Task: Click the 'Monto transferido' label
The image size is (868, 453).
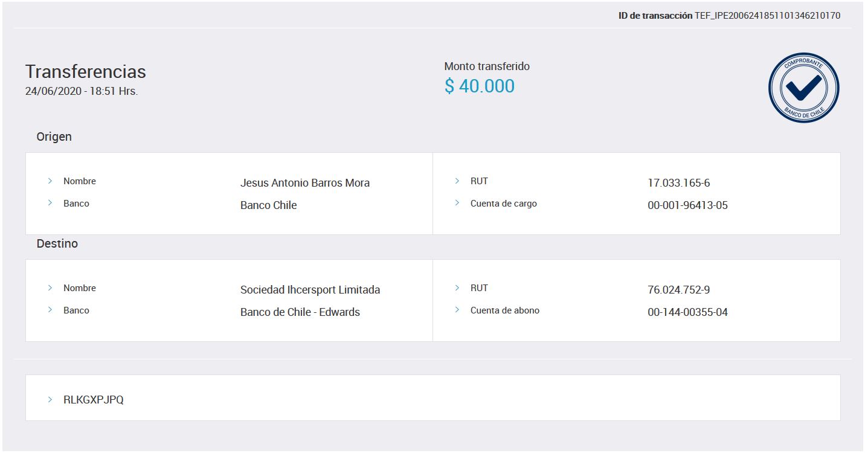Action: pyautogui.click(x=487, y=66)
